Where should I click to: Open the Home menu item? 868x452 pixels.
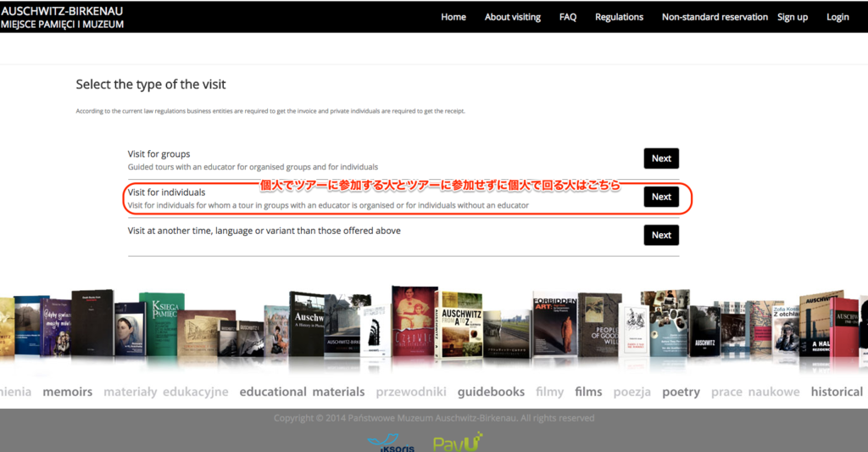(453, 17)
